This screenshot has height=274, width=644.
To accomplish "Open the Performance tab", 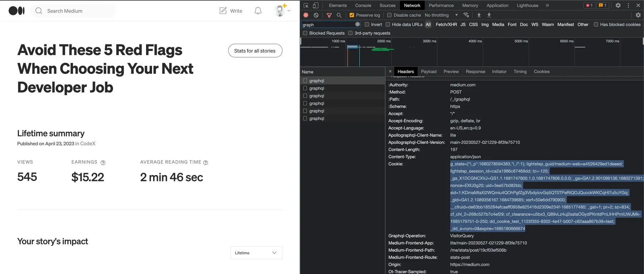I will pyautogui.click(x=441, y=5).
